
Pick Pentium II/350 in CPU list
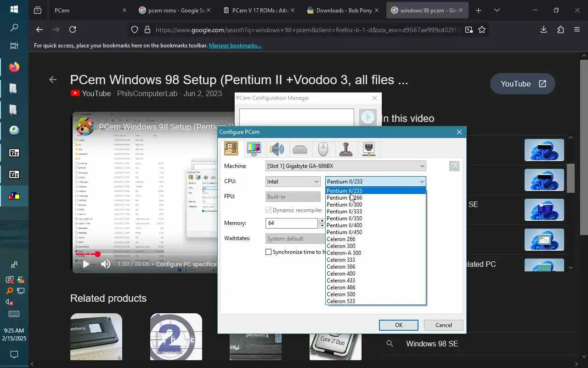[x=376, y=218]
